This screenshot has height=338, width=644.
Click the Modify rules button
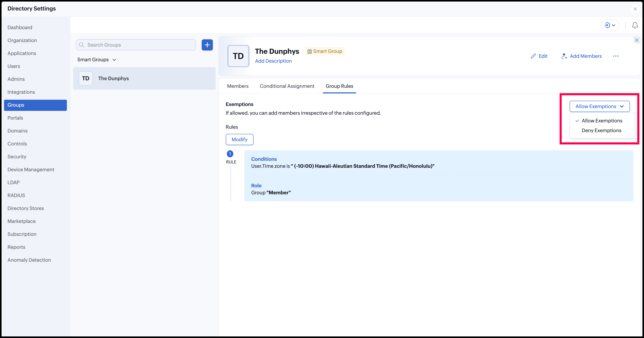pos(239,139)
